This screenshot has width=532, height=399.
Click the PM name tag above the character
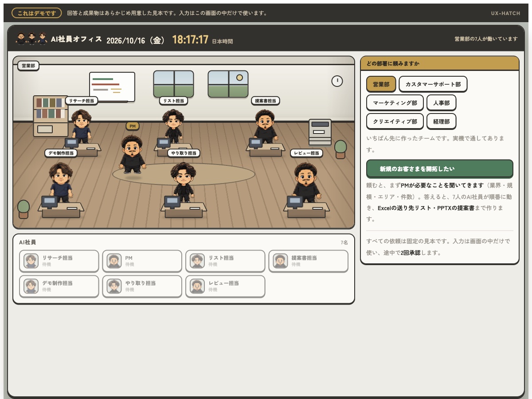pos(133,126)
